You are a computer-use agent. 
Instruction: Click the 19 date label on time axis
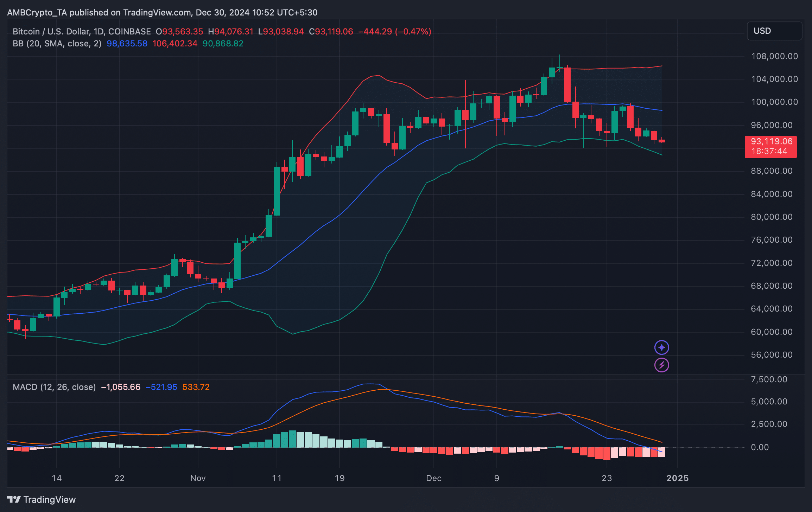[x=340, y=478]
